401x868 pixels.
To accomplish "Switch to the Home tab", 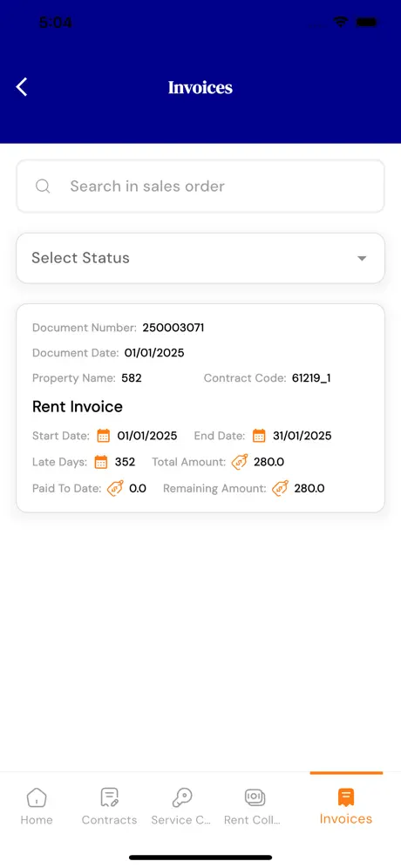I will click(x=37, y=806).
